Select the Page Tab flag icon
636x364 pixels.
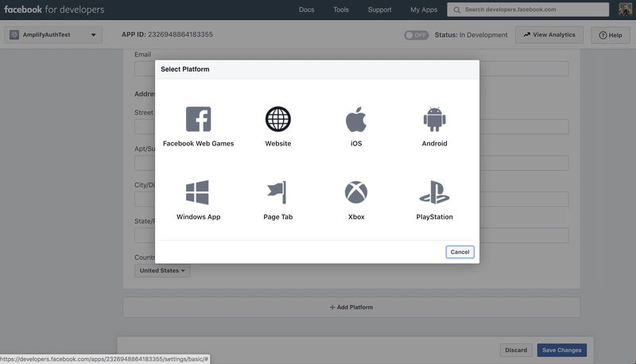277,192
